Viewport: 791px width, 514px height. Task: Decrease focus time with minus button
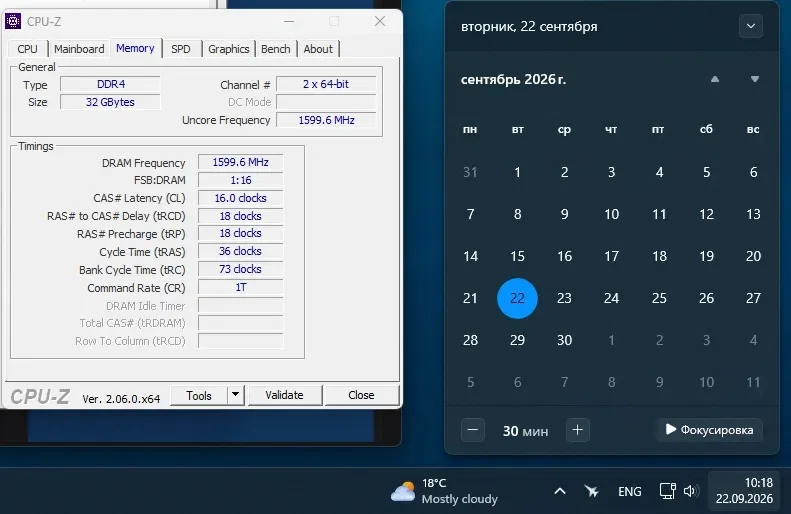473,430
